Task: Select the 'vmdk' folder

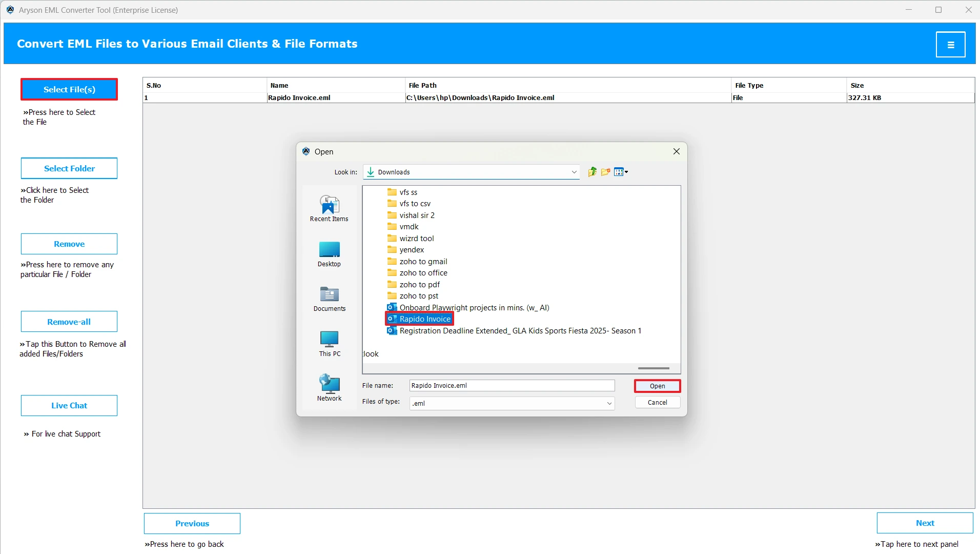Action: tap(403, 227)
